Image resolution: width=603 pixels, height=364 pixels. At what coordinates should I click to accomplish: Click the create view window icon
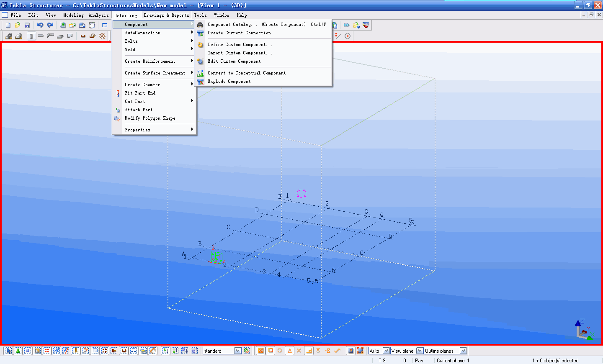point(105,25)
